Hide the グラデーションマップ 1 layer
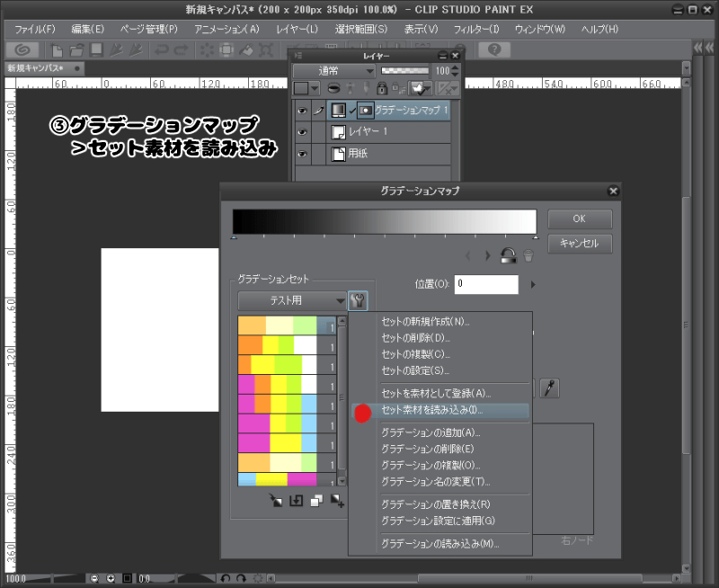 (x=302, y=111)
